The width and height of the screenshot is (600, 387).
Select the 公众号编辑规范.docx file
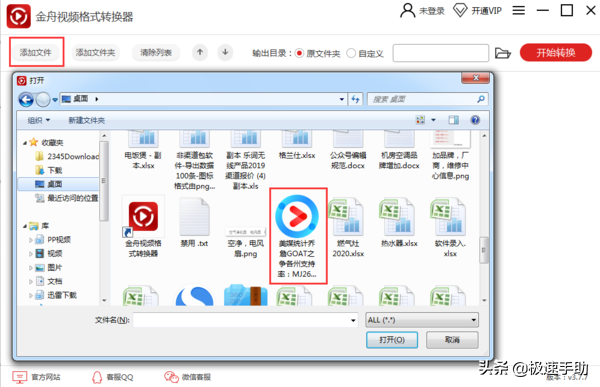point(348,150)
